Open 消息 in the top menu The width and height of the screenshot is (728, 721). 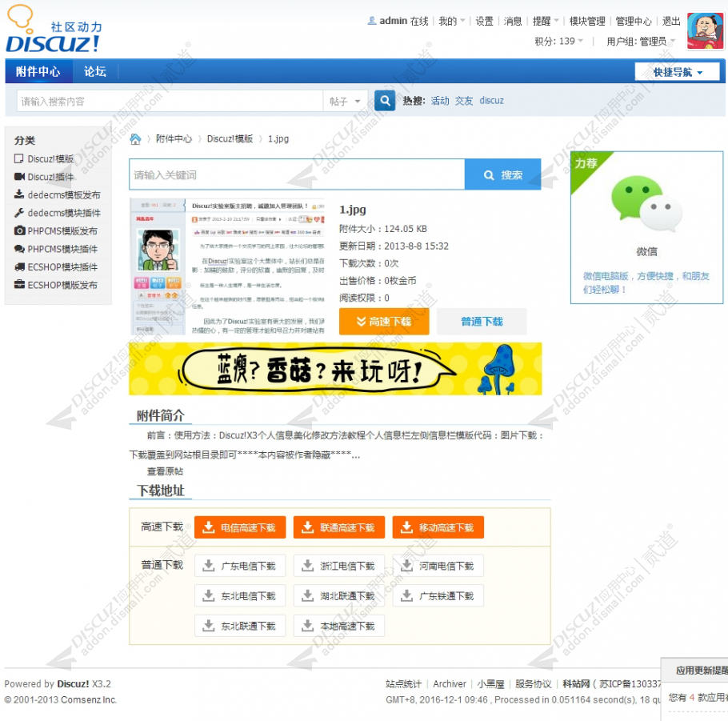[x=513, y=21]
